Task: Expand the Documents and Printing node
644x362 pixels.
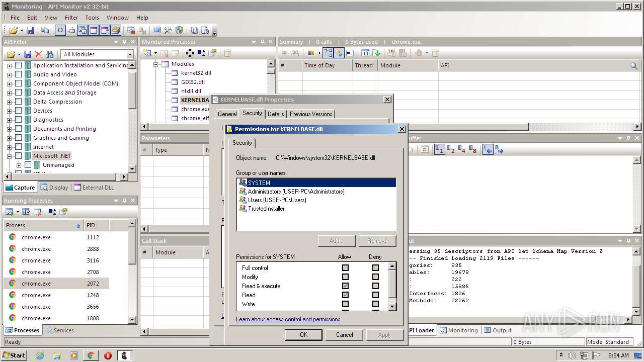Action: click(9, 129)
